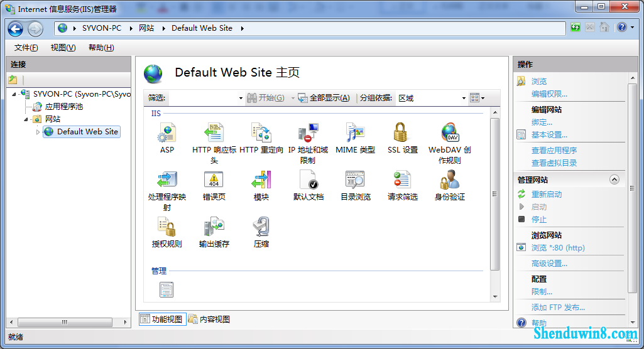Click 查看虚拟目录 link
The image size is (644, 349).
click(x=554, y=163)
